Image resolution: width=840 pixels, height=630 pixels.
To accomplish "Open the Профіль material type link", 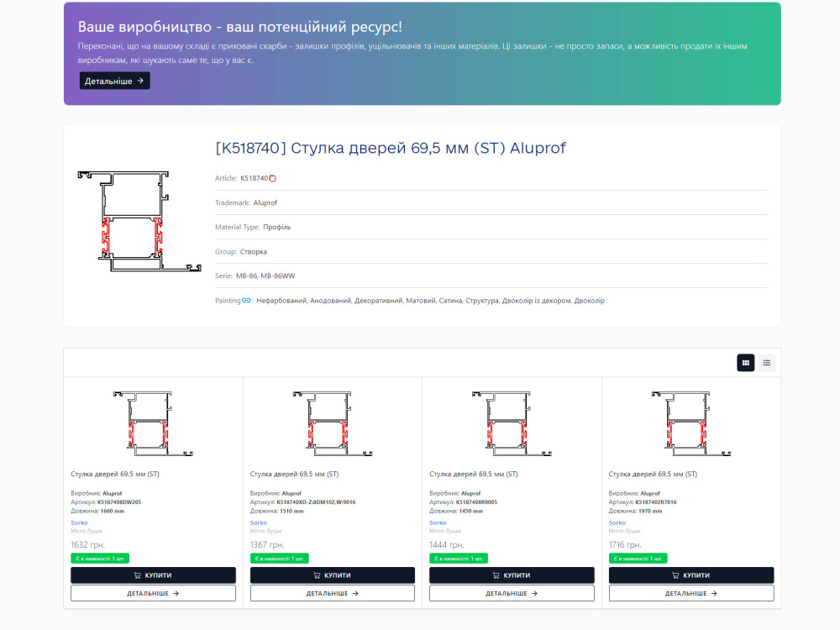I will pyautogui.click(x=275, y=227).
